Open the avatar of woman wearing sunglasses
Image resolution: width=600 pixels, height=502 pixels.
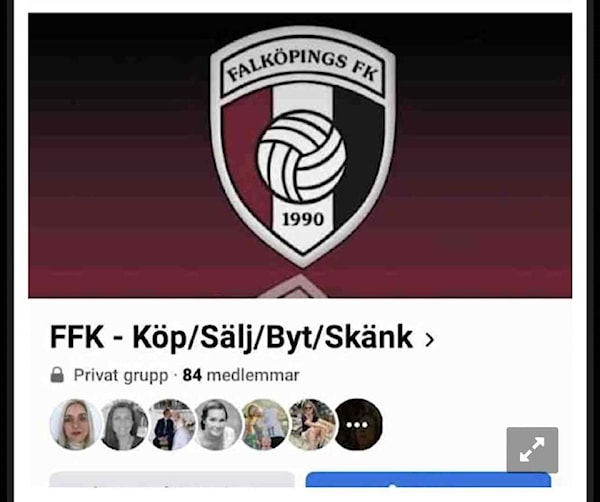(x=312, y=424)
